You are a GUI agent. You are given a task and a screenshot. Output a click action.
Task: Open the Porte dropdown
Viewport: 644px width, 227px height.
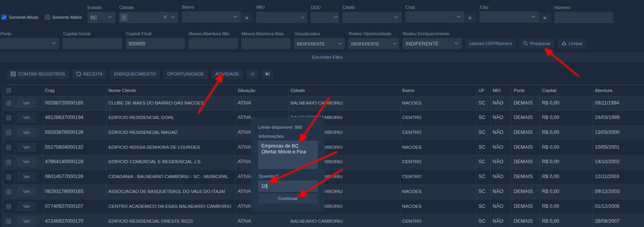pos(29,43)
